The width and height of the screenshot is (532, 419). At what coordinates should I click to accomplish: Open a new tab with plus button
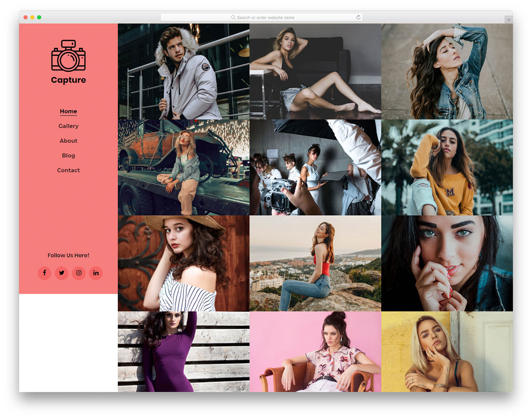pyautogui.click(x=509, y=20)
